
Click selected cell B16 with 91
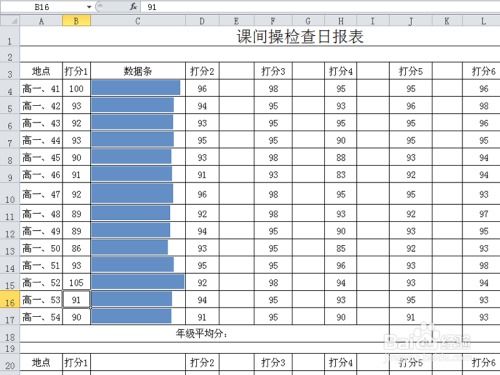pyautogui.click(x=76, y=299)
